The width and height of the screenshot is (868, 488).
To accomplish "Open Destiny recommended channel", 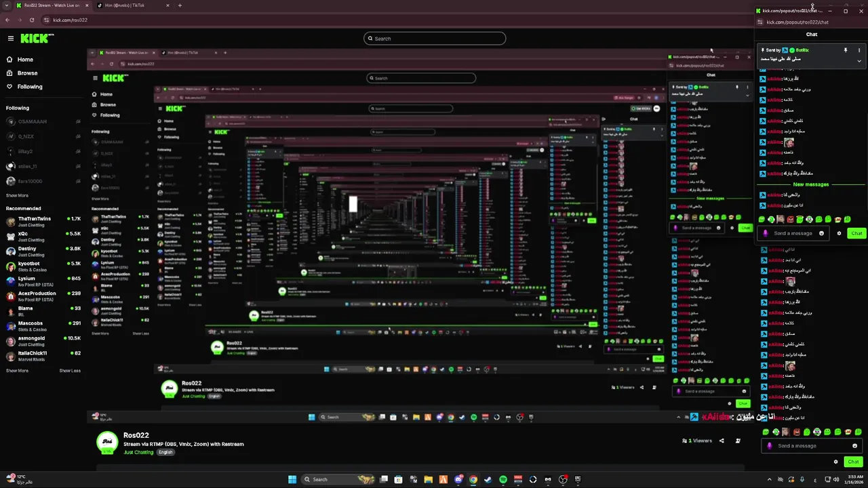I will (x=43, y=251).
